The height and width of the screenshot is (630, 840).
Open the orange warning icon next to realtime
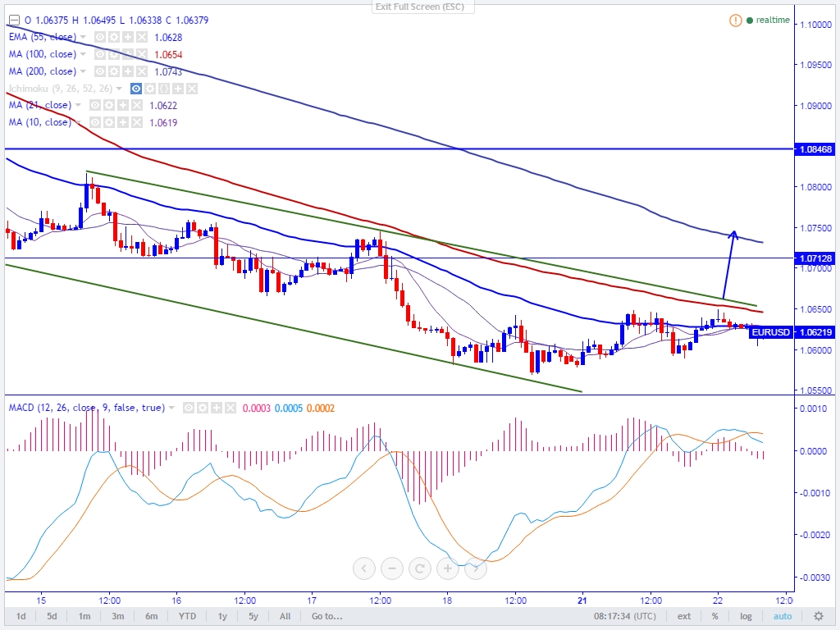click(736, 20)
